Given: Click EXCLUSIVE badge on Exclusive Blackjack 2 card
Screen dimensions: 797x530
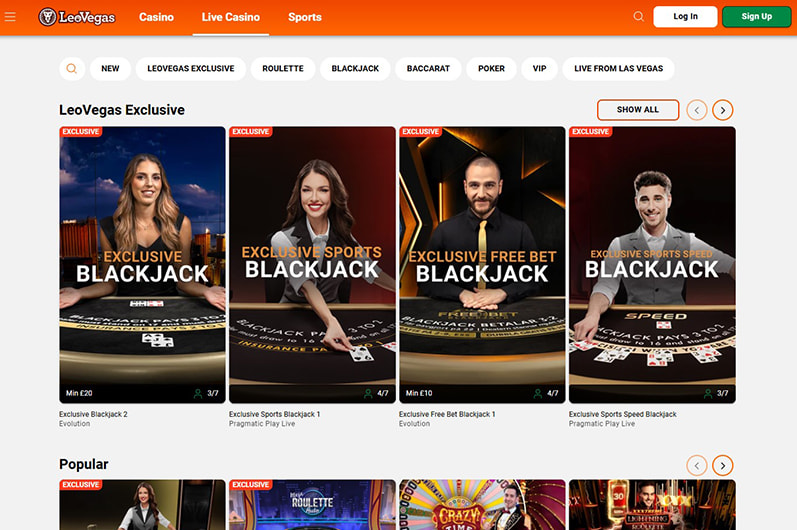Looking at the screenshot, I should [x=81, y=132].
